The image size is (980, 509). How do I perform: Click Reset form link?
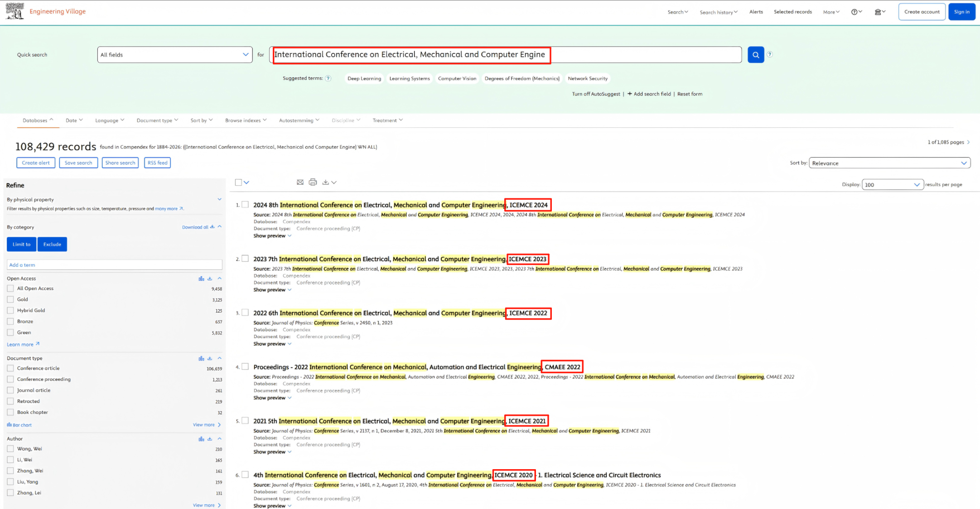[690, 94]
